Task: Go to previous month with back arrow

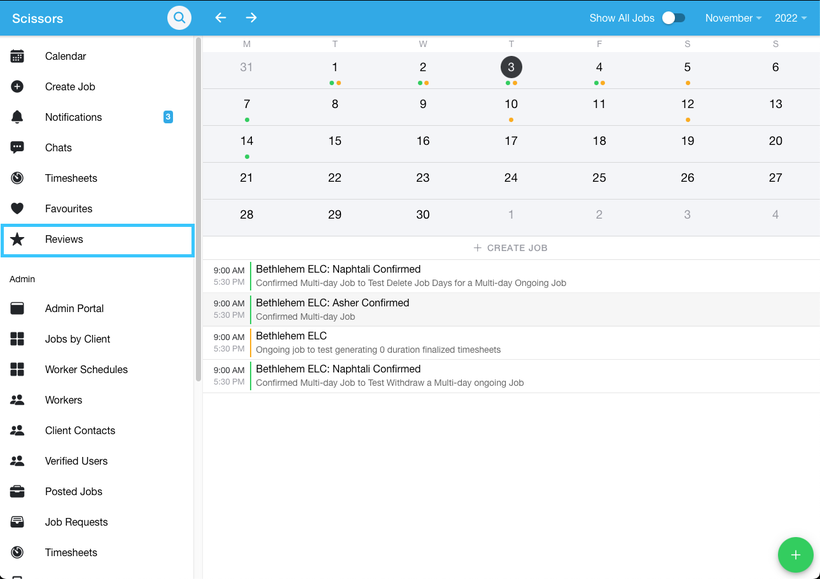Action: [221, 18]
